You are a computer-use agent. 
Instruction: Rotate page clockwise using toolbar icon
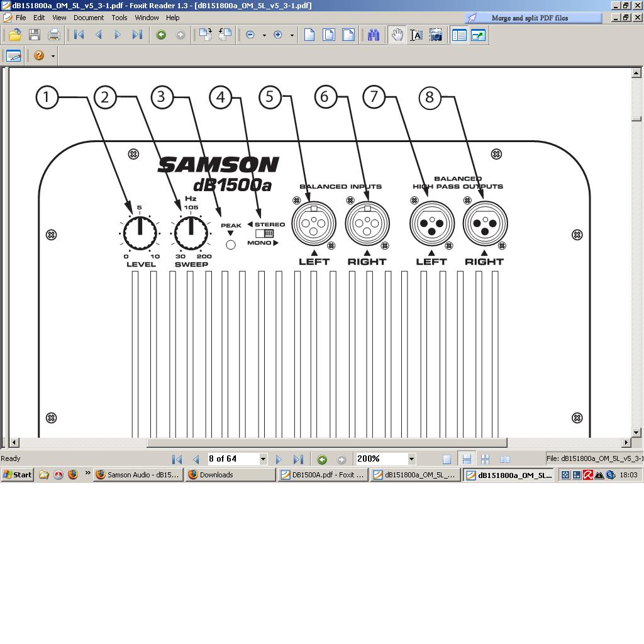point(206,35)
